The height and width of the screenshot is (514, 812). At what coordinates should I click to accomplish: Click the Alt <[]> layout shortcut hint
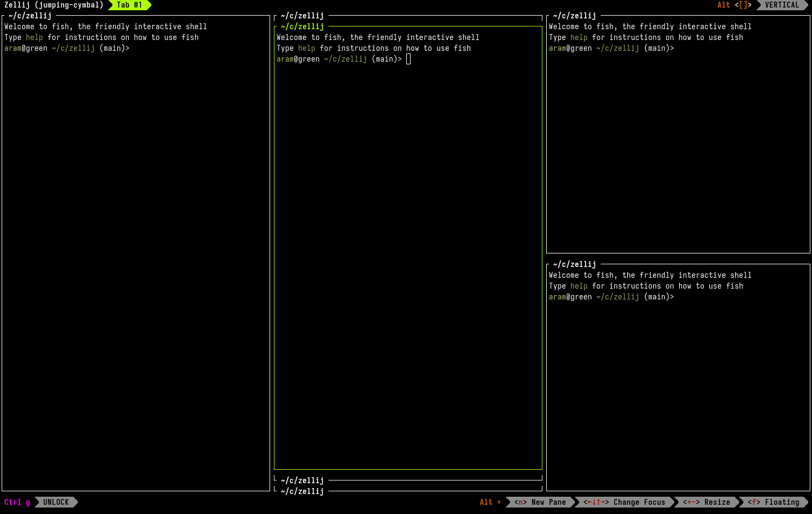click(x=734, y=5)
